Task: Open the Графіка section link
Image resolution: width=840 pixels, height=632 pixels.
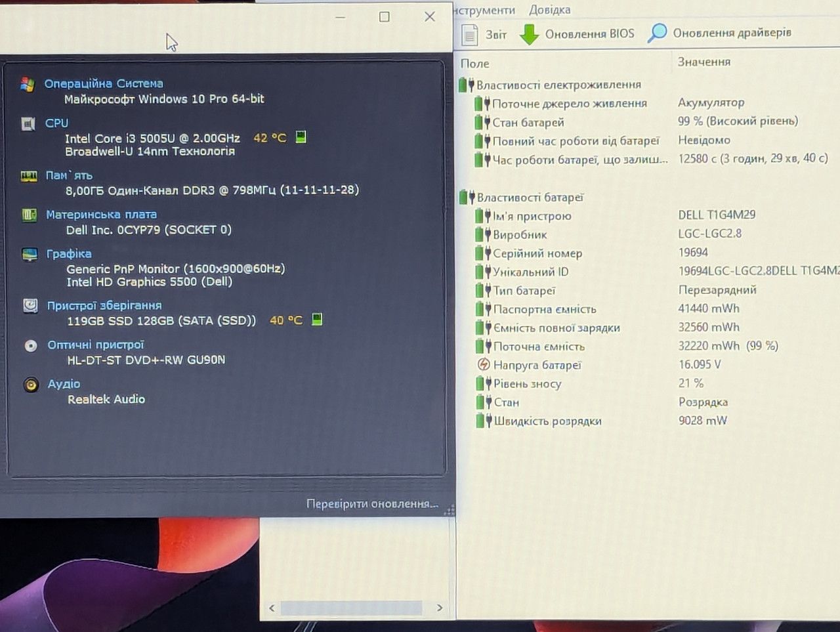Action: pyautogui.click(x=69, y=253)
